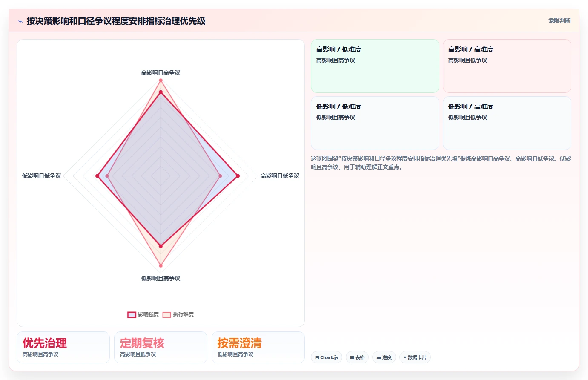Select the 数据卡片 tag

[415, 357]
